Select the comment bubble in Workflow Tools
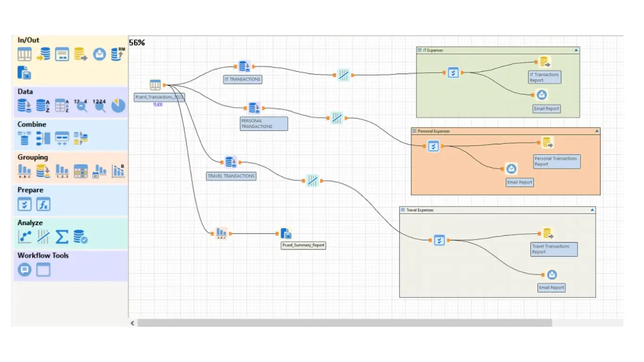Screen dimensions: 644x362 pyautogui.click(x=25, y=270)
